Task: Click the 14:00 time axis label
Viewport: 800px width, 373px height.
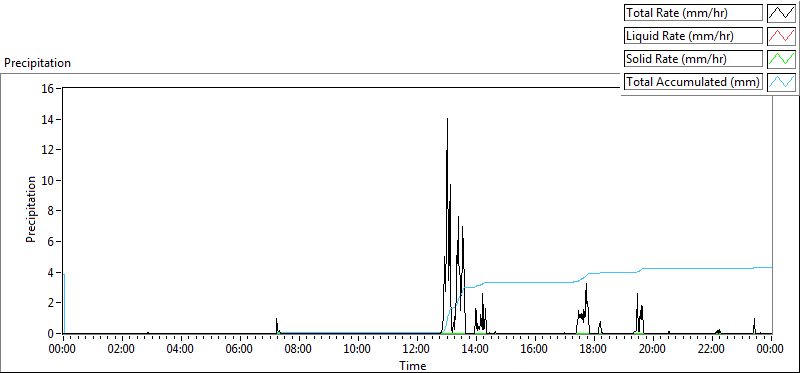Action: click(477, 349)
